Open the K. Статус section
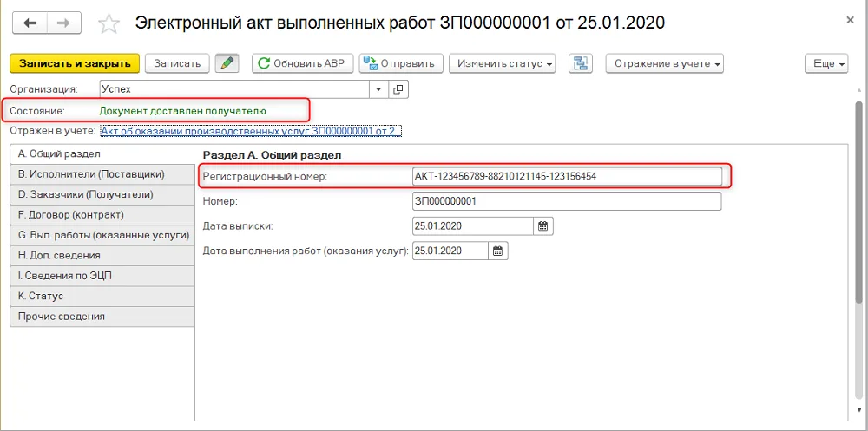868x431 pixels. click(x=102, y=296)
